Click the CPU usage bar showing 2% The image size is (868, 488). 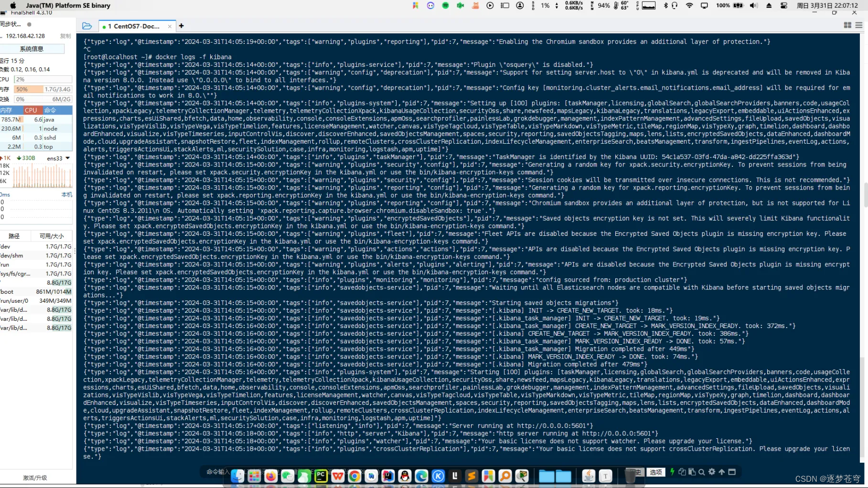pos(43,79)
